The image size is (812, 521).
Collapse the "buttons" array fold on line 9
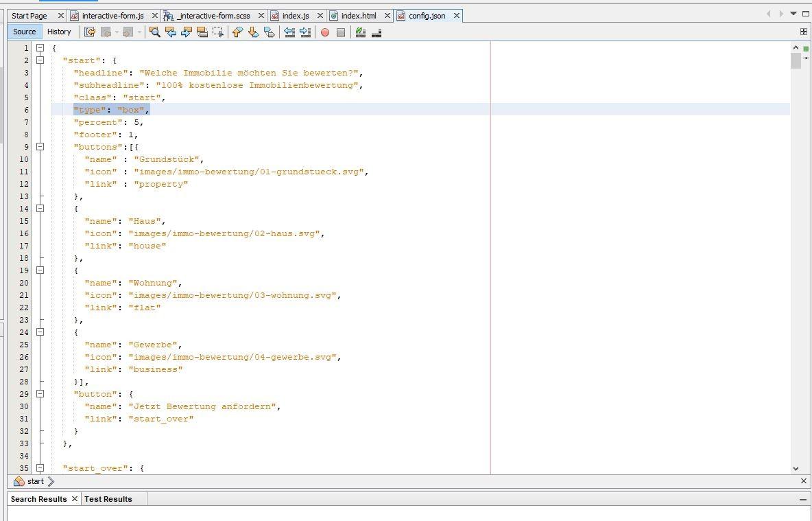(x=40, y=147)
